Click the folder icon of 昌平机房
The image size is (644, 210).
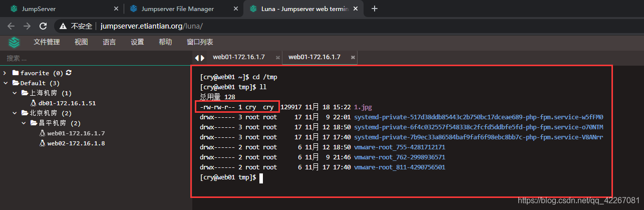coord(34,123)
